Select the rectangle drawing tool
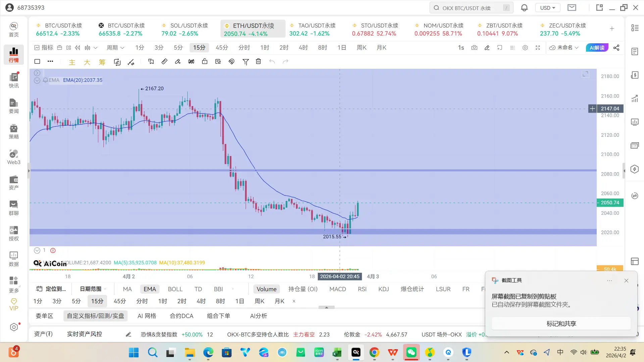The height and width of the screenshot is (362, 644). click(x=37, y=61)
